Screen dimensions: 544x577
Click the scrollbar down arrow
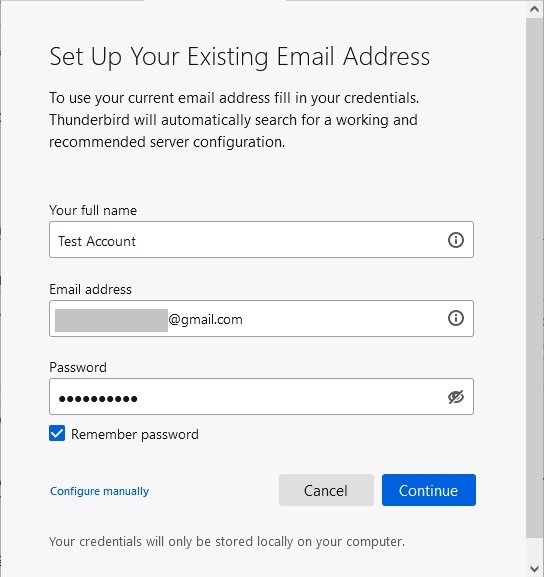tap(534, 568)
